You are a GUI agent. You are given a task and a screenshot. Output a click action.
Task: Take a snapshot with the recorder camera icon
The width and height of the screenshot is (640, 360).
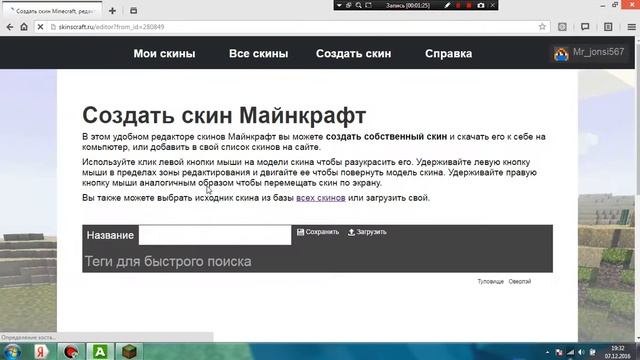click(x=481, y=5)
